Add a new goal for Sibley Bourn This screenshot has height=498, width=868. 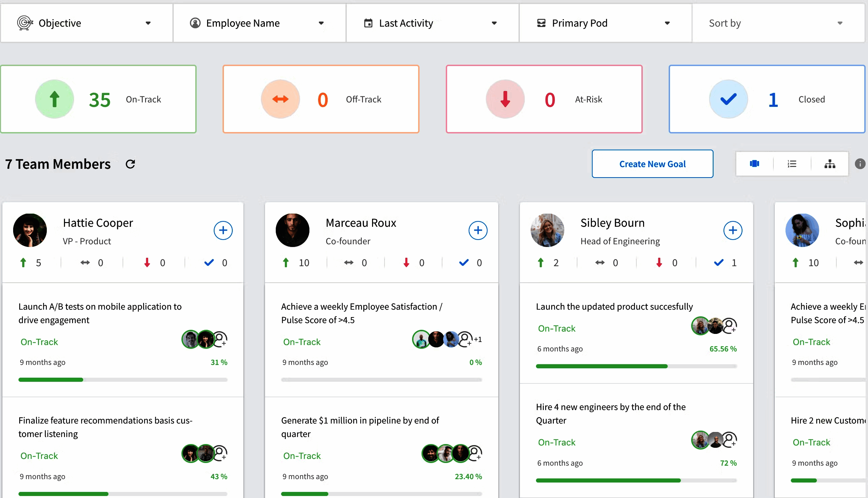click(x=733, y=230)
